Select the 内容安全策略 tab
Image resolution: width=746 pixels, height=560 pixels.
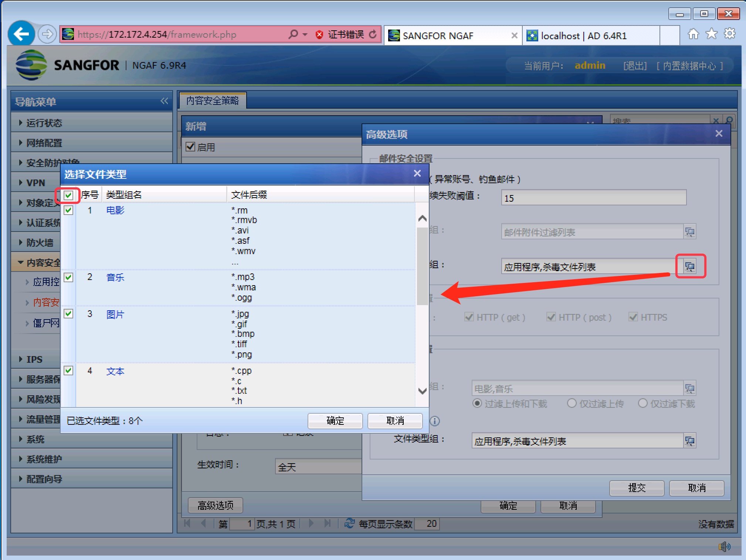tap(213, 101)
